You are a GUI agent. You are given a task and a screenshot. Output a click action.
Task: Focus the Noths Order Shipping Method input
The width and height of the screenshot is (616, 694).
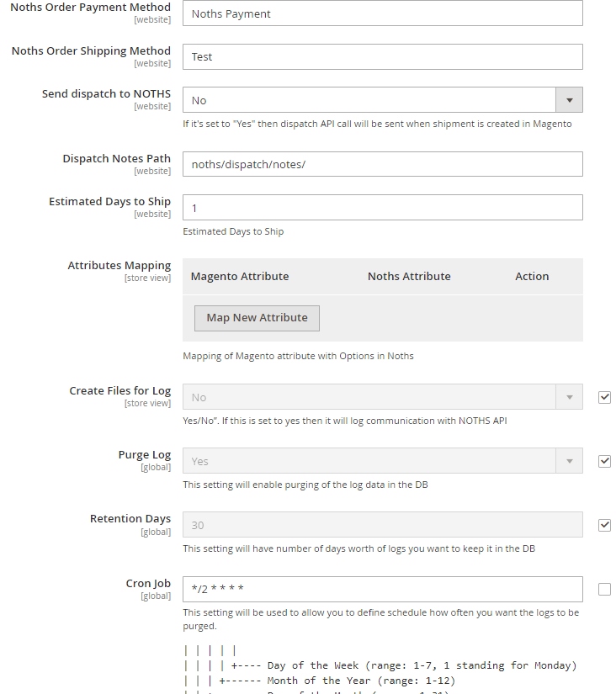point(382,56)
